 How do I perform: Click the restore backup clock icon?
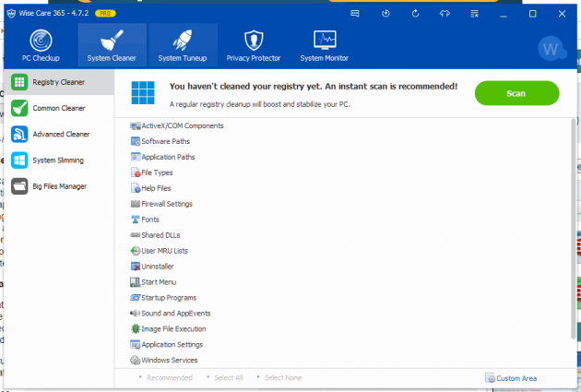[x=385, y=14]
